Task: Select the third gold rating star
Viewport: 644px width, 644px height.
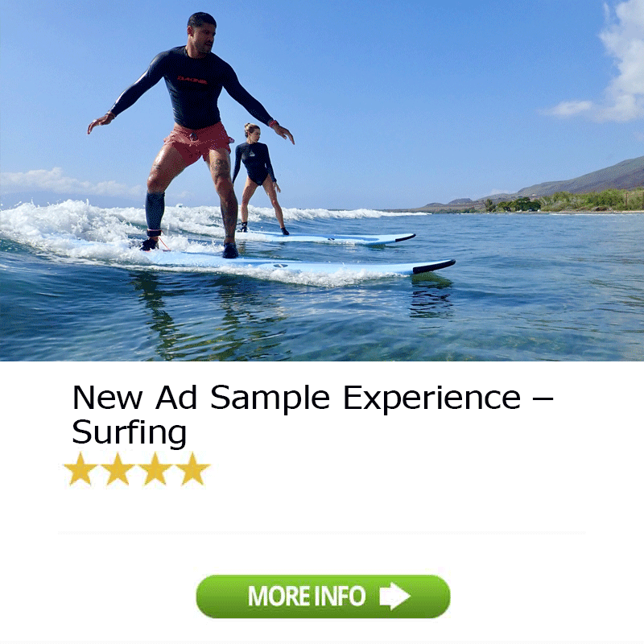Action: point(155,469)
